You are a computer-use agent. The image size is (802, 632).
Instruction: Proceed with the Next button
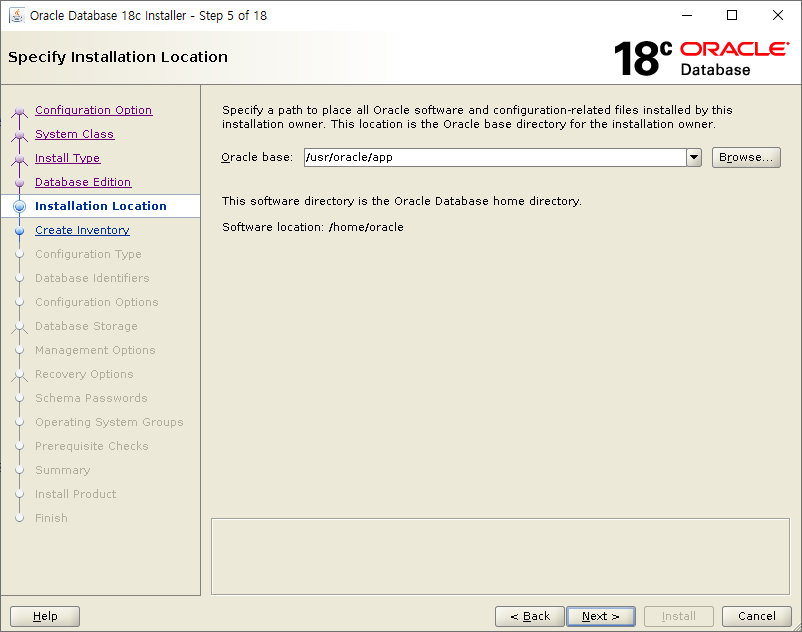(601, 616)
